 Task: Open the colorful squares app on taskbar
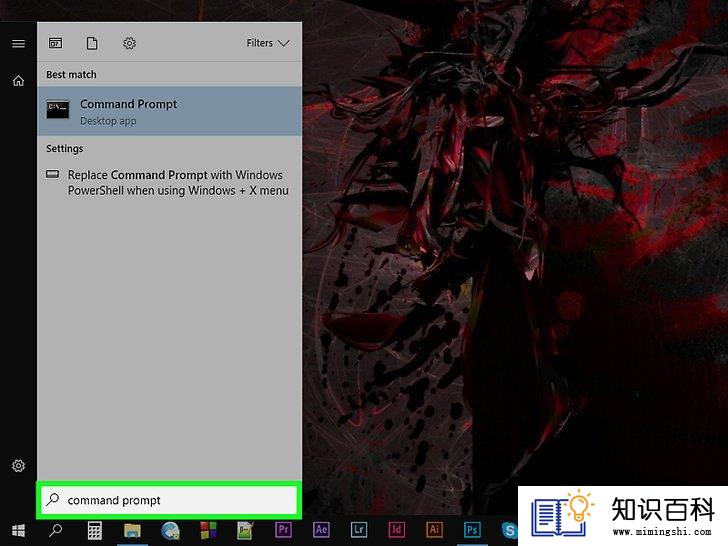[x=208, y=530]
